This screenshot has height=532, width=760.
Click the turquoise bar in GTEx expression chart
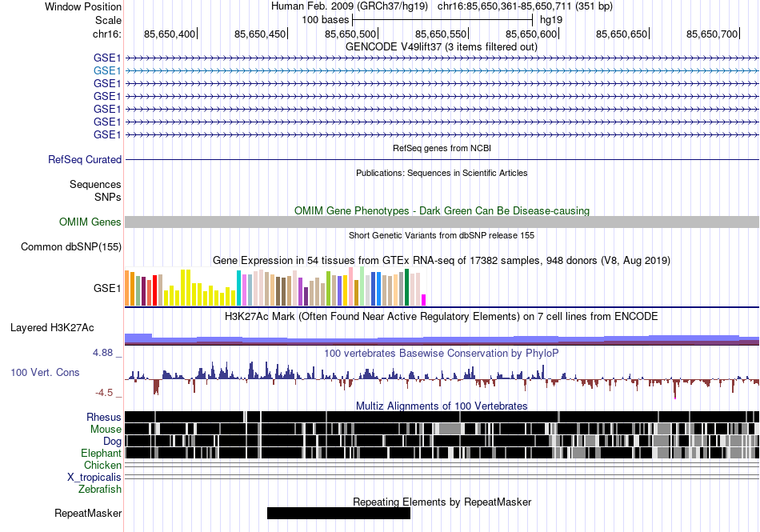(238, 288)
